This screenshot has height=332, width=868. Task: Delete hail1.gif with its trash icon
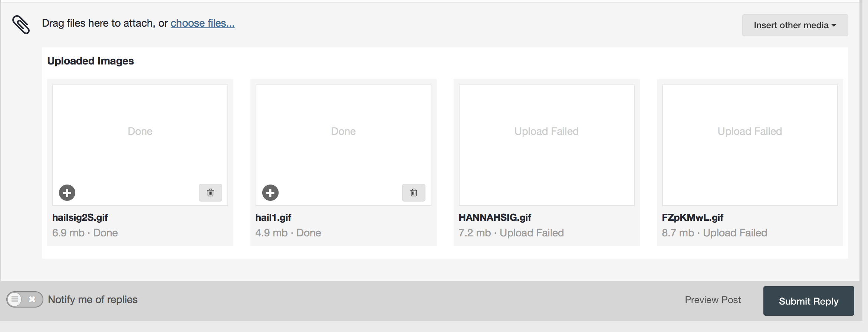pyautogui.click(x=414, y=193)
